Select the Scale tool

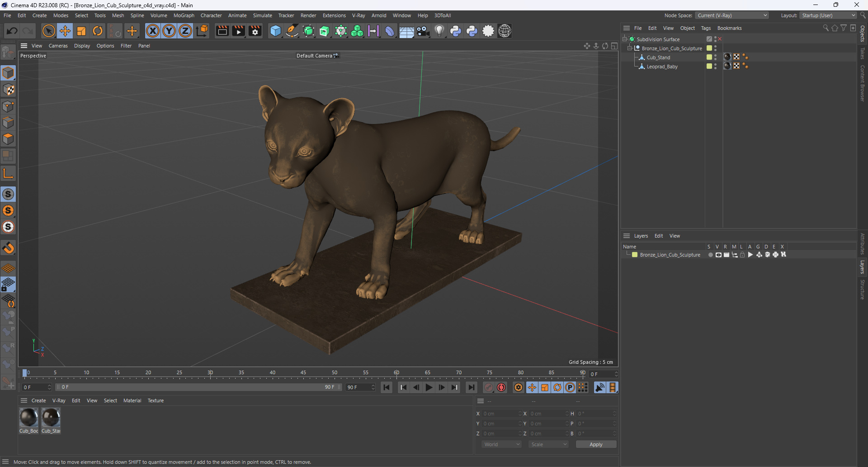(x=81, y=31)
